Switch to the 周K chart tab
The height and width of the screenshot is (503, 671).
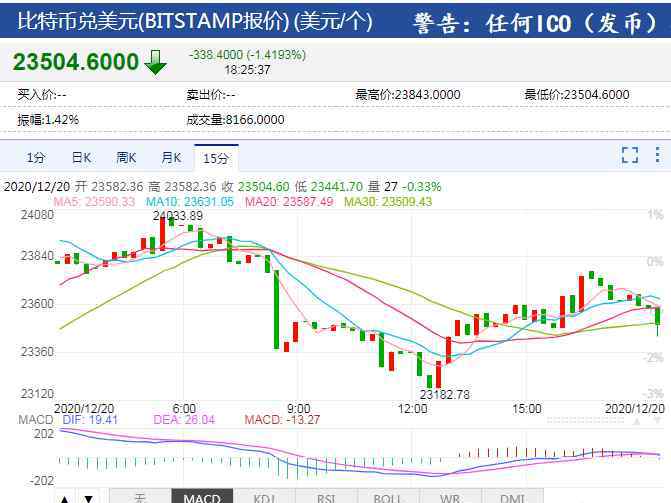click(x=126, y=158)
